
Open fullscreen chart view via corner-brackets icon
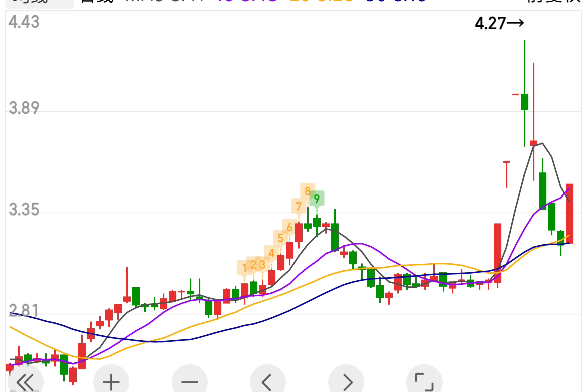pos(424,381)
